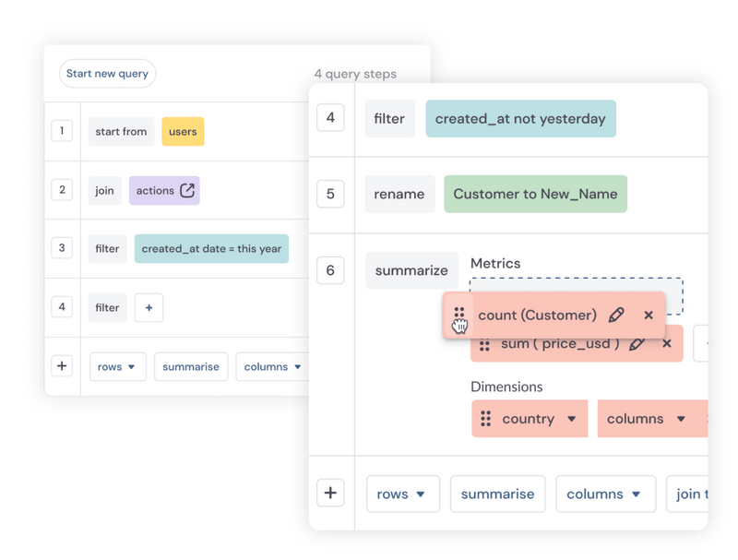Open the rows dropdown on the second card
The width and height of the screenshot is (738, 560).
click(x=403, y=493)
